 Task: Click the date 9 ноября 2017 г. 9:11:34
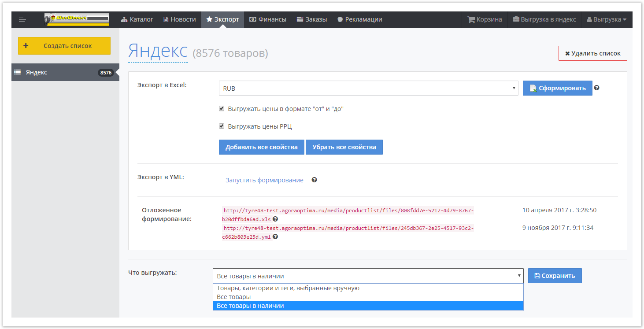coord(558,228)
